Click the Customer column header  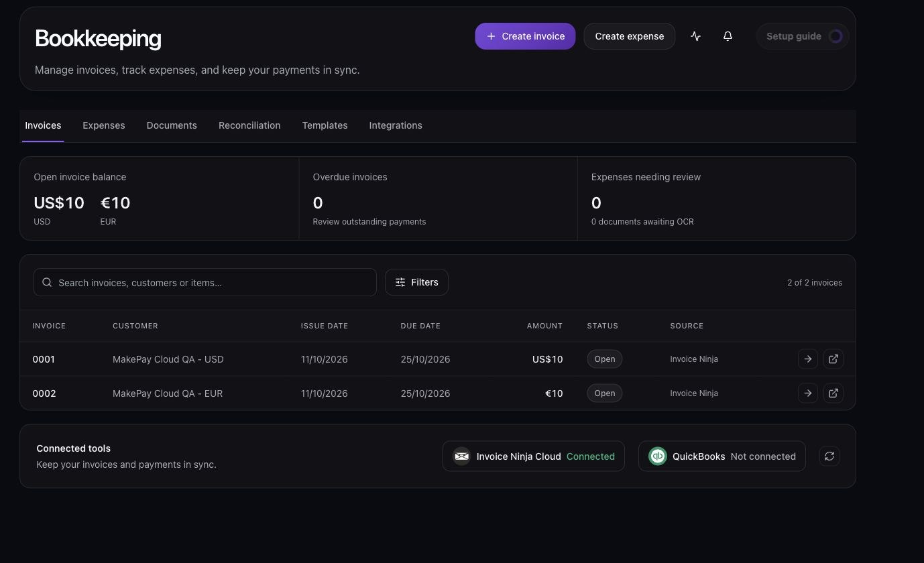pyautogui.click(x=135, y=326)
